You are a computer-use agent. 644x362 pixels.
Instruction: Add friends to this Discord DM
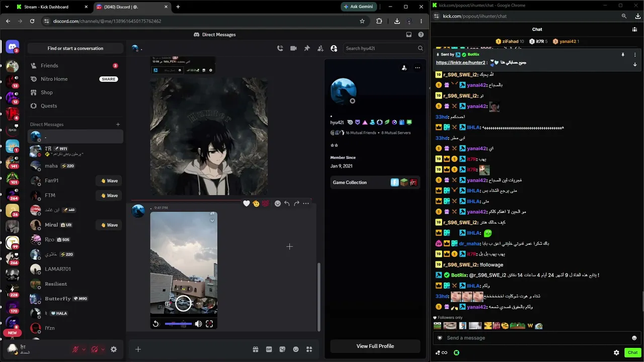(320, 48)
